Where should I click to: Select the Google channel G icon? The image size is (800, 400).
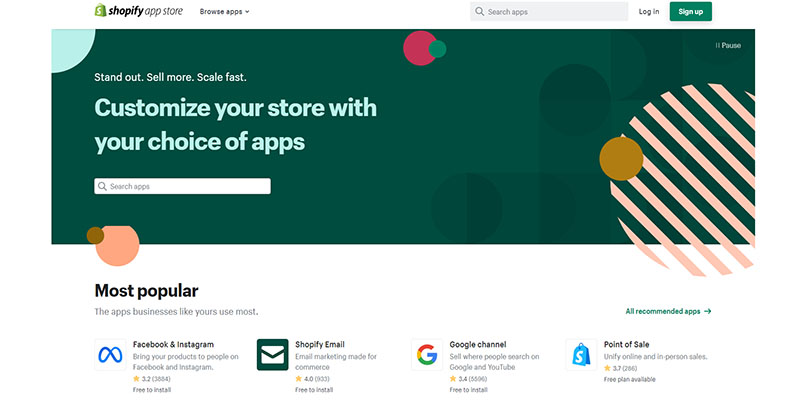(427, 355)
